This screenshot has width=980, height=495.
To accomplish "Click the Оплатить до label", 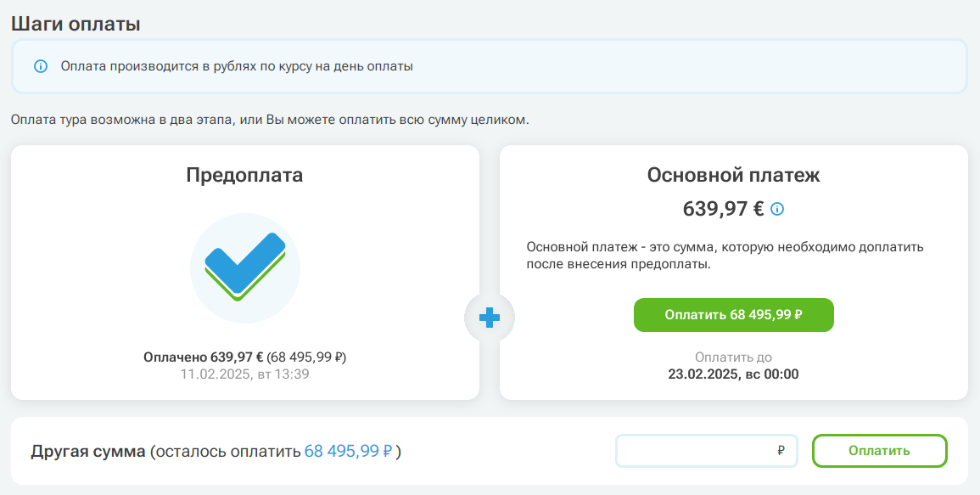I will point(733,357).
